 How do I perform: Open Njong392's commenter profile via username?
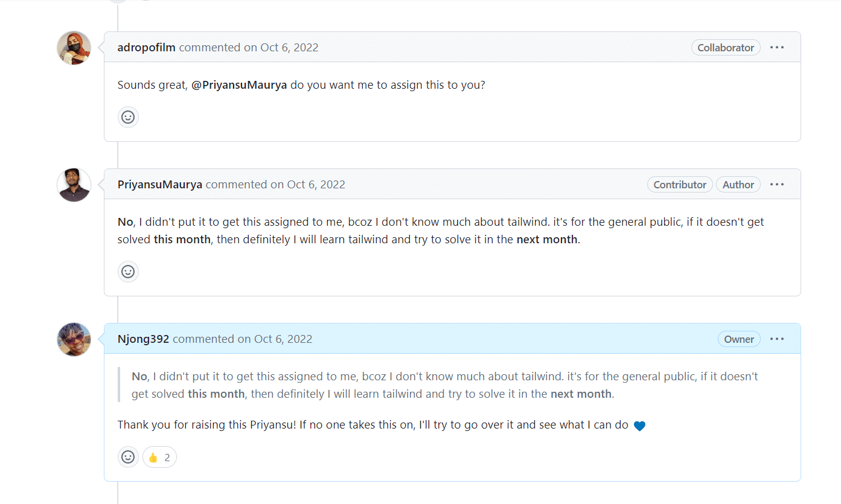click(143, 339)
